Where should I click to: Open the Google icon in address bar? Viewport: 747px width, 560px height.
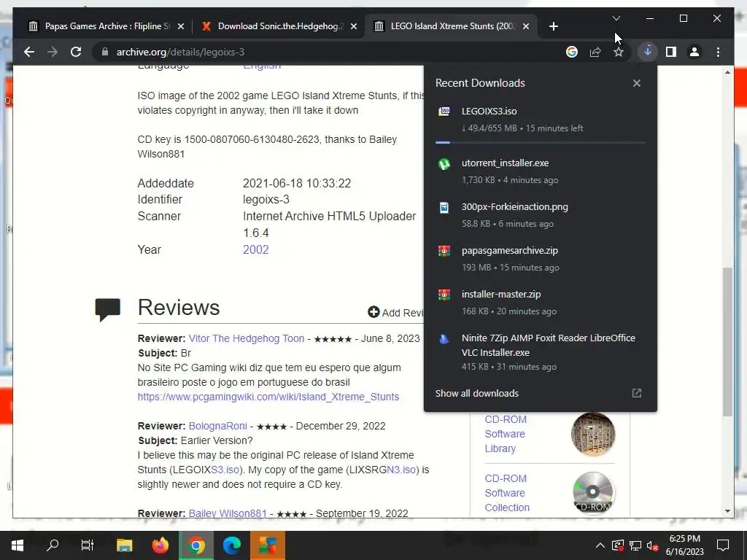click(572, 52)
